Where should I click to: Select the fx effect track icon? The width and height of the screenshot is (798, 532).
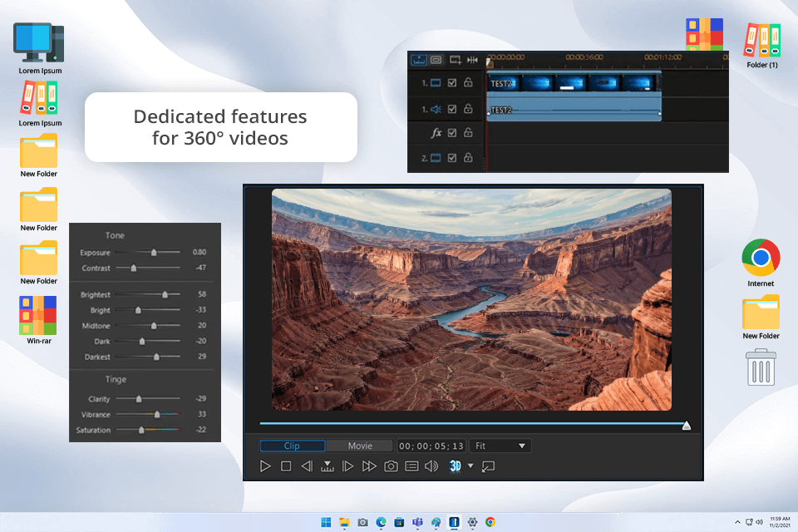coord(436,133)
